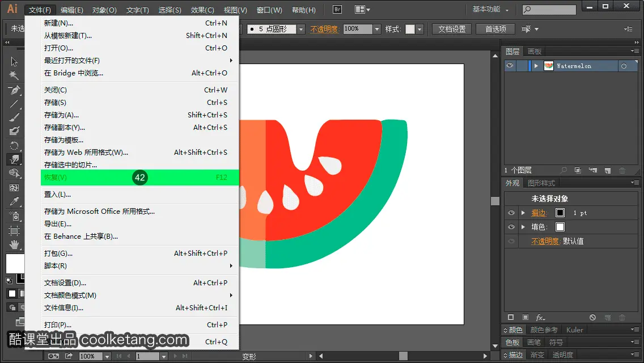Image resolution: width=644 pixels, height=363 pixels.
Task: Open Adobe Bridge via Br icon
Action: click(x=337, y=9)
